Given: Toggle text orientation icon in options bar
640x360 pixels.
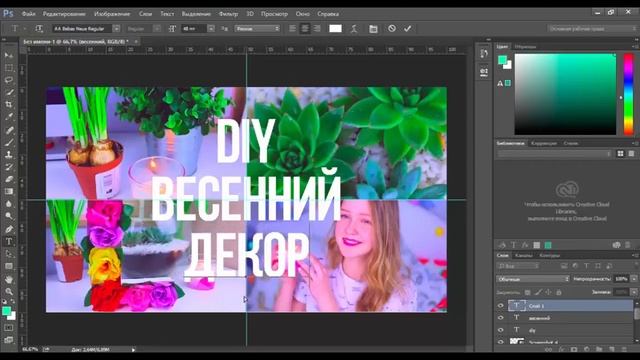Looking at the screenshot, I should click(x=39, y=29).
